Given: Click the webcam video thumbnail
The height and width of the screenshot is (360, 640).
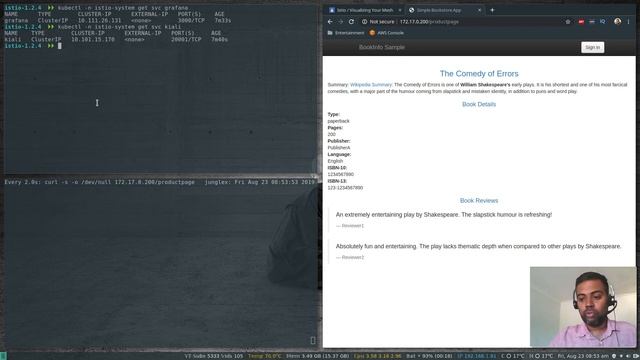Looking at the screenshot, I should (x=582, y=307).
